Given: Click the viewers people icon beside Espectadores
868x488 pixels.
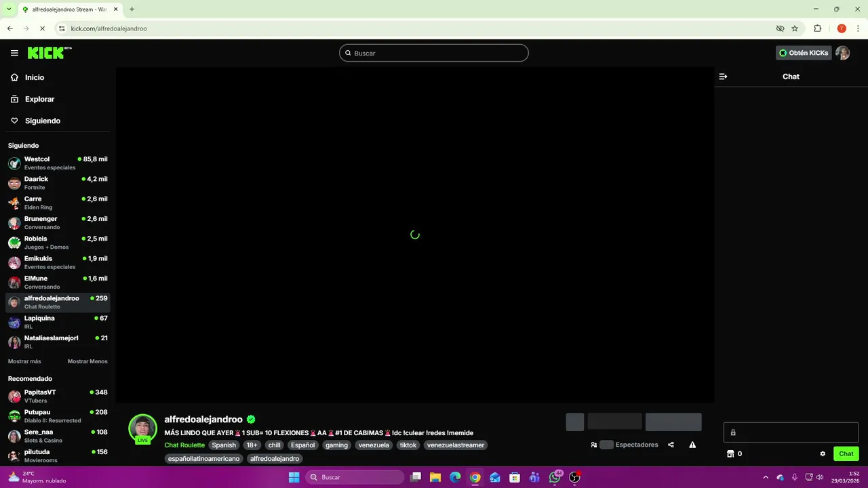Looking at the screenshot, I should (594, 445).
